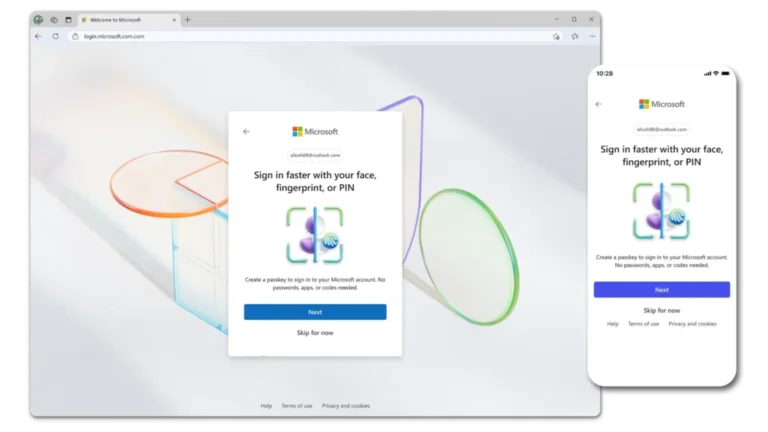
Task: Tap Microsoft logo on the phone screen
Action: [662, 104]
